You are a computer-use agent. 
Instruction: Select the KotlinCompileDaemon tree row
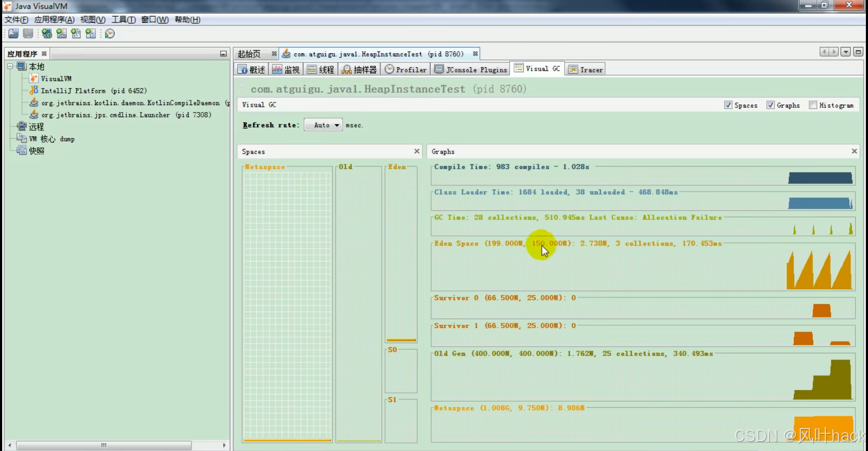tap(130, 102)
